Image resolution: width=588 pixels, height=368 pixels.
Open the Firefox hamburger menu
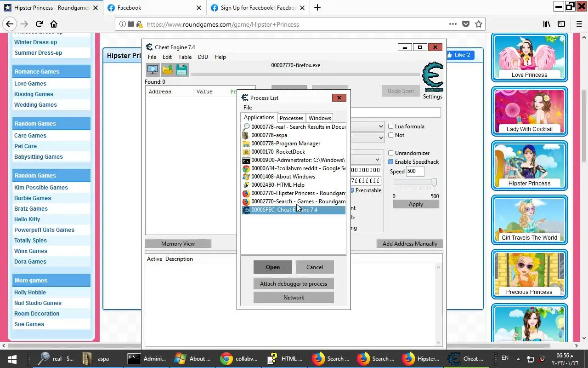(579, 24)
